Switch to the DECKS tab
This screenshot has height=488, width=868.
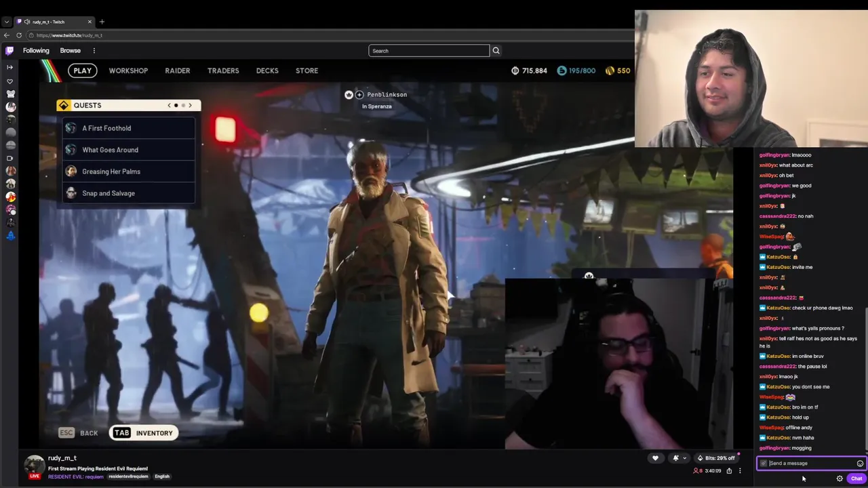point(267,70)
